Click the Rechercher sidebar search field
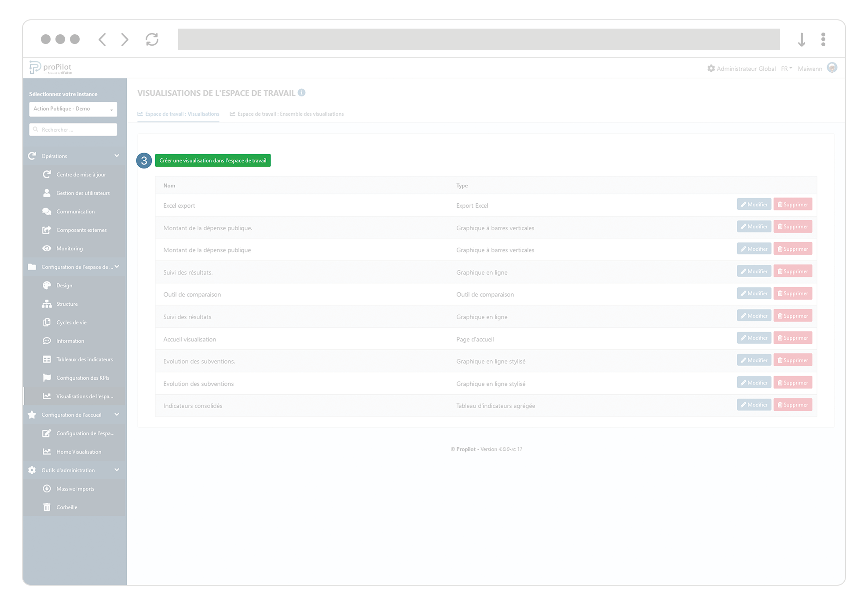868x609 pixels. point(73,130)
